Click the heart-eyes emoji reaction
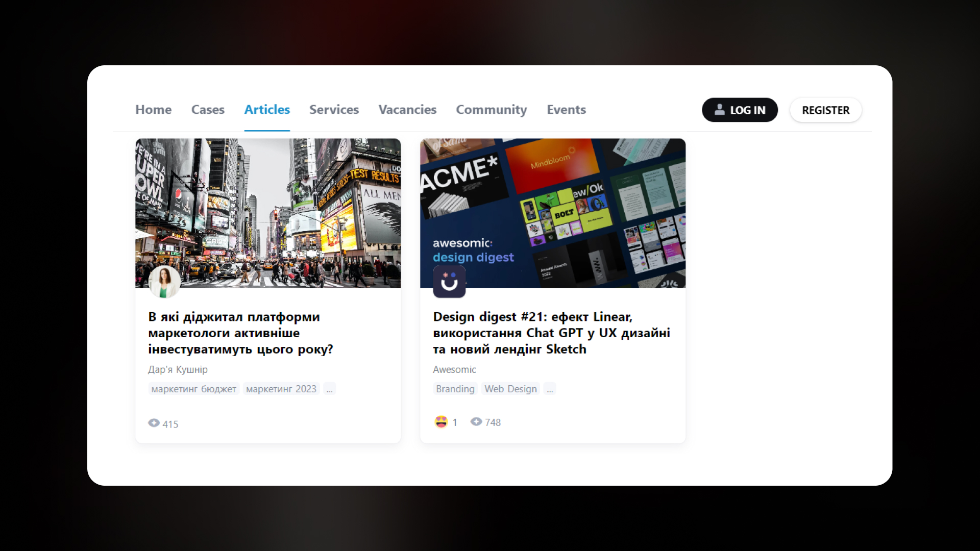Image resolution: width=980 pixels, height=551 pixels. click(441, 422)
